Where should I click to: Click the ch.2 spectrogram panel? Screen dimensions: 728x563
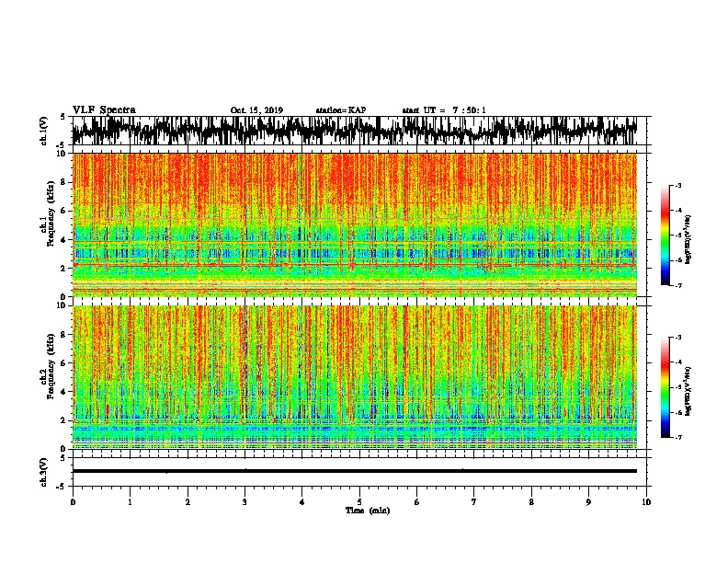(x=355, y=377)
